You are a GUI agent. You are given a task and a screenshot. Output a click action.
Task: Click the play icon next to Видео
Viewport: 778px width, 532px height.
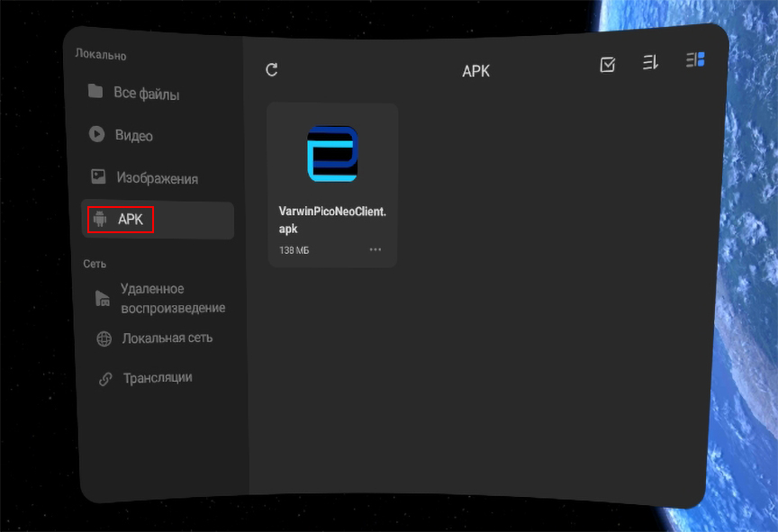coord(96,134)
